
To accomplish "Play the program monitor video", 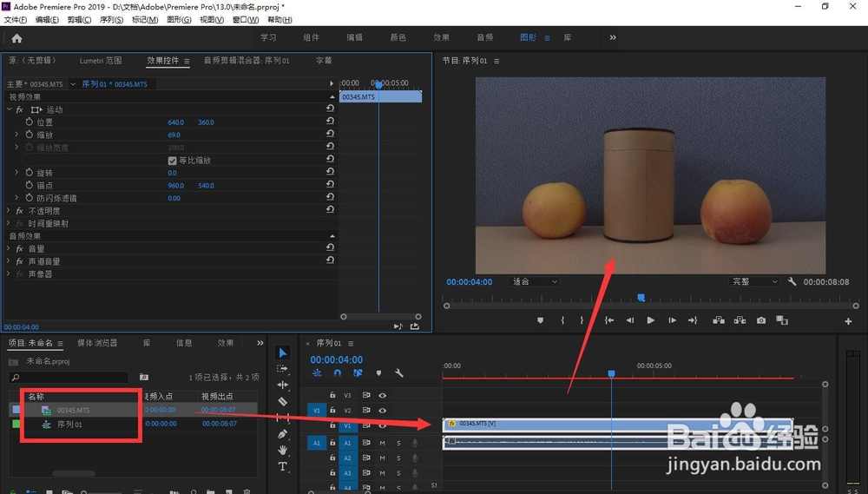I will click(650, 320).
